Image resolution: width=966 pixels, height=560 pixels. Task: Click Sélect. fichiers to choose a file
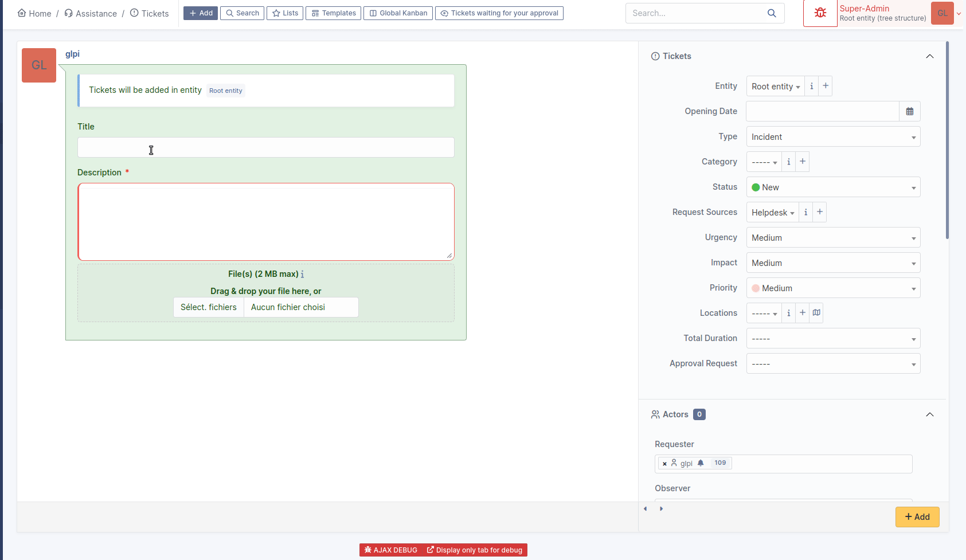(208, 307)
